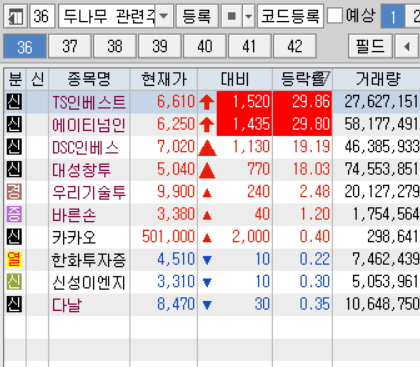Switch to tab 39
This screenshot has width=420, height=367.
pos(160,46)
